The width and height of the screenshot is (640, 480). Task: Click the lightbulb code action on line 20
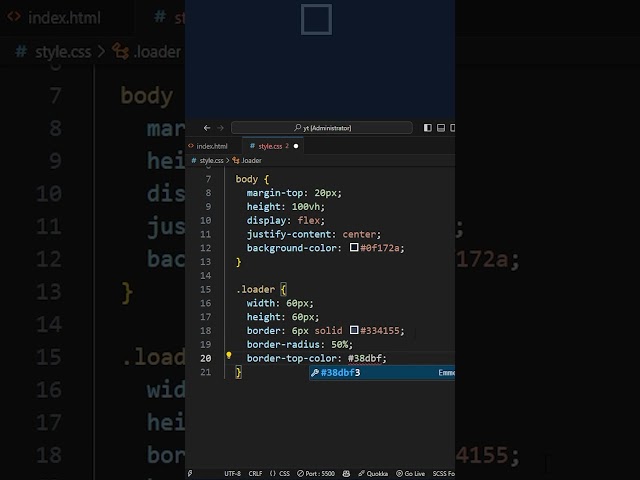229,356
